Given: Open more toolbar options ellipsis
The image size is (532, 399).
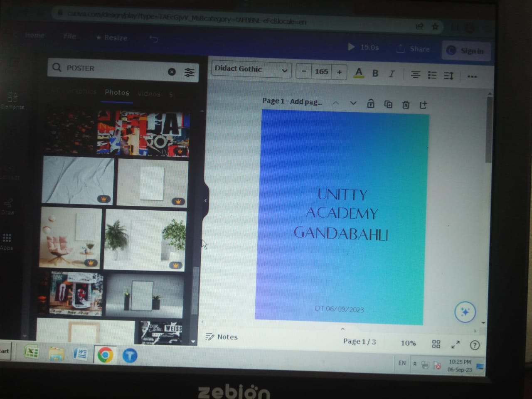Looking at the screenshot, I should click(x=472, y=76).
